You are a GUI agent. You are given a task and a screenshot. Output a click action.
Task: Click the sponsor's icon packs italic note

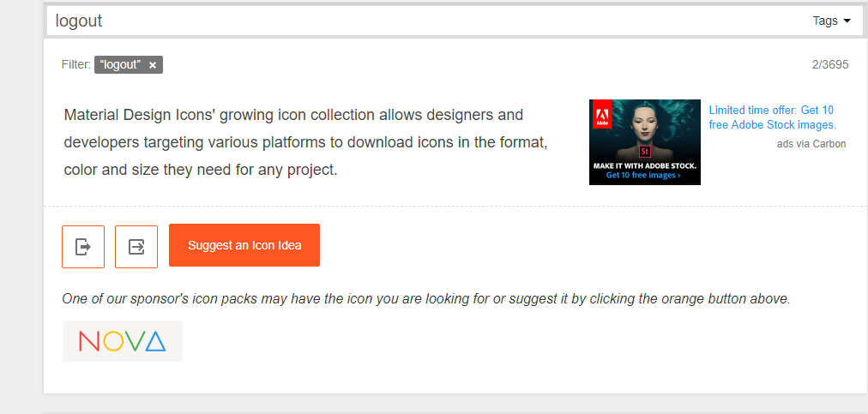[x=426, y=299]
